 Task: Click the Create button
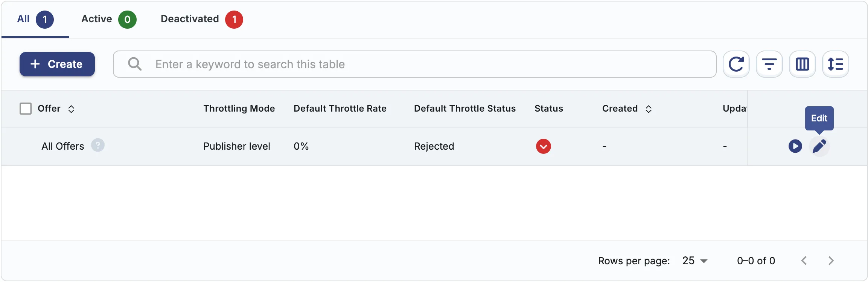[57, 64]
